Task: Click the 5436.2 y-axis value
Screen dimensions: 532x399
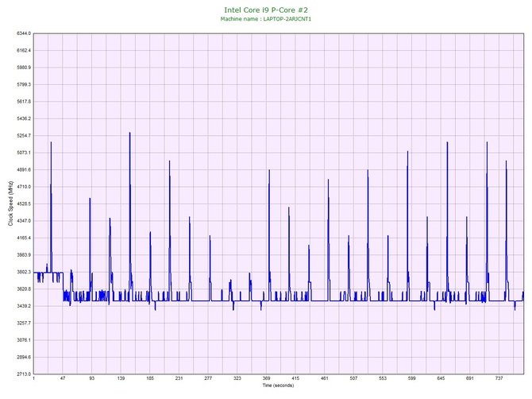Action: point(24,119)
